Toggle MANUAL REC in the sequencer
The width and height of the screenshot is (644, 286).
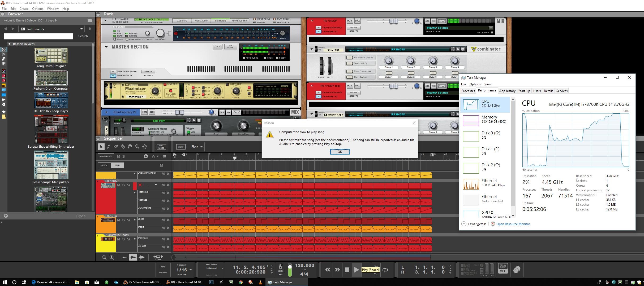pyautogui.click(x=106, y=156)
